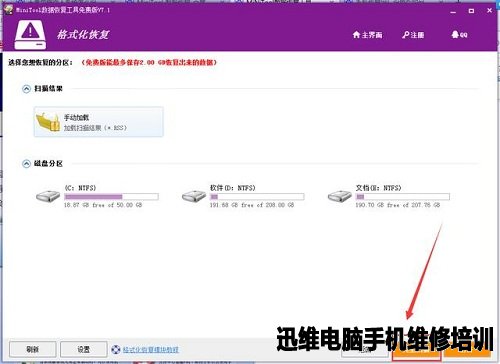Collapse the 扫描结果 section
Image resolution: width=500 pixels, height=364 pixels.
click(26, 89)
